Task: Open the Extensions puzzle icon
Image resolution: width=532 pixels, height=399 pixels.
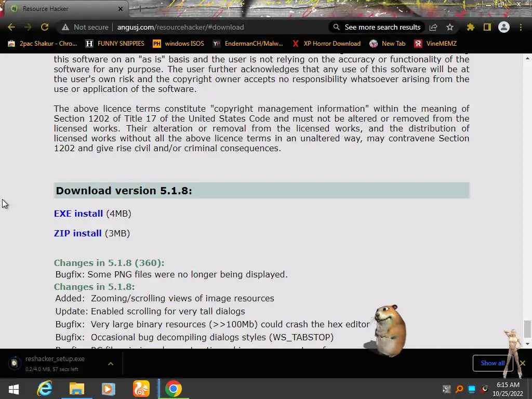Action: coord(470,27)
